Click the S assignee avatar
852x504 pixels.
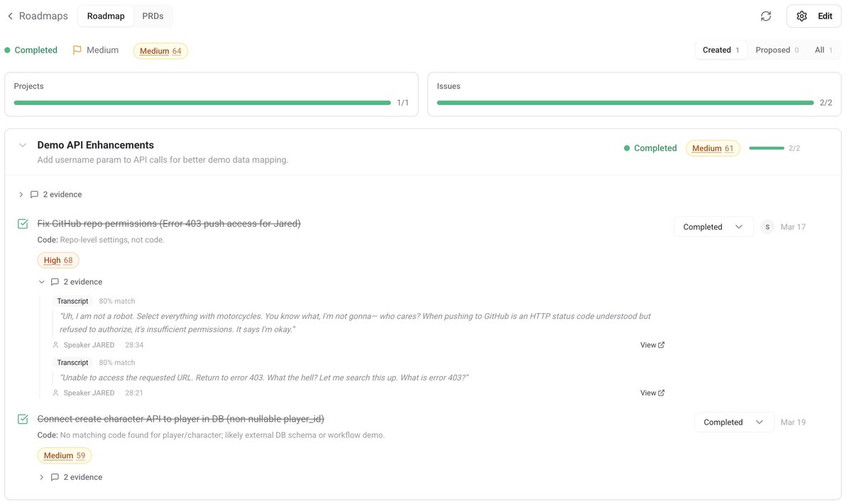(767, 227)
